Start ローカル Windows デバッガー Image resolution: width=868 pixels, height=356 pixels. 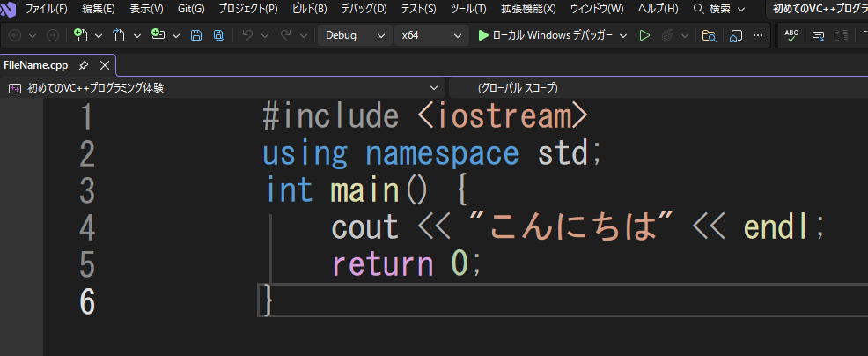tap(544, 36)
